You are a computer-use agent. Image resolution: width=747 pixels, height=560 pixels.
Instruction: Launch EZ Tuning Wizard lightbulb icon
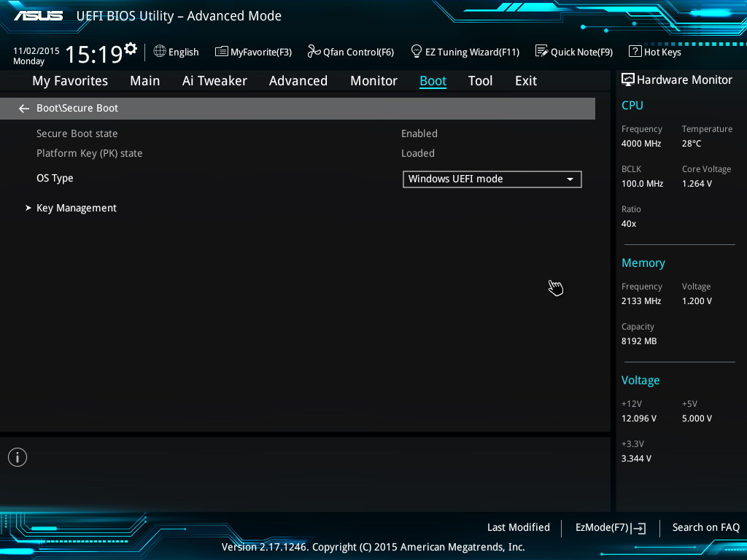coord(417,52)
